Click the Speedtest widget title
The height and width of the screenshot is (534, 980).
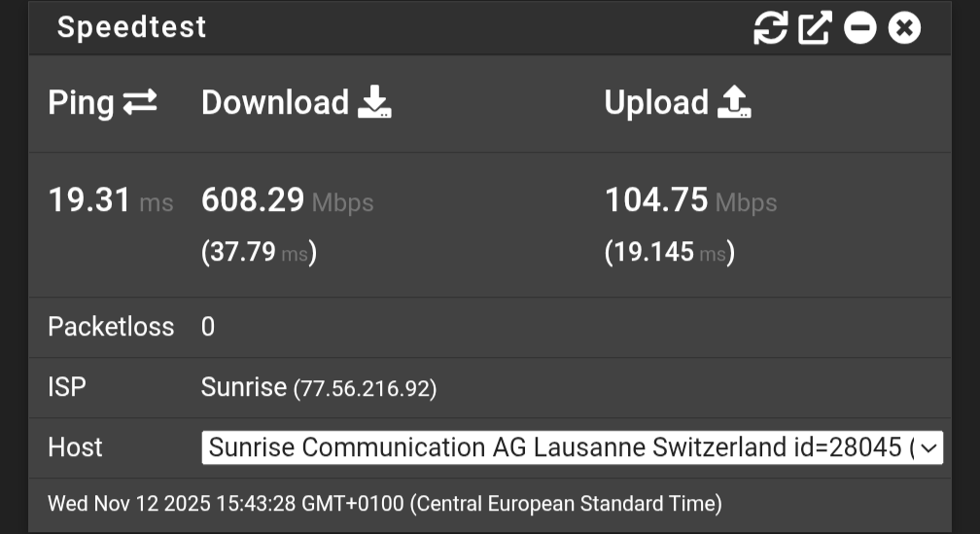131,27
